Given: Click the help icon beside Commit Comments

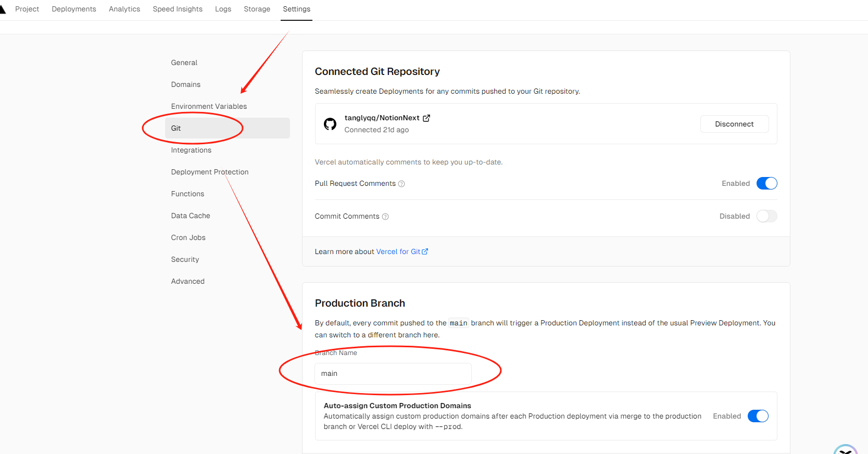Looking at the screenshot, I should coord(385,217).
